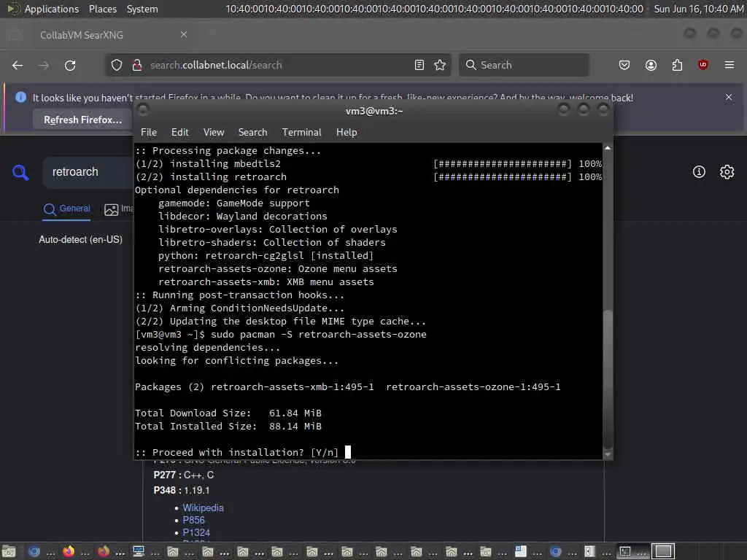Select the General search category tab

[66, 209]
